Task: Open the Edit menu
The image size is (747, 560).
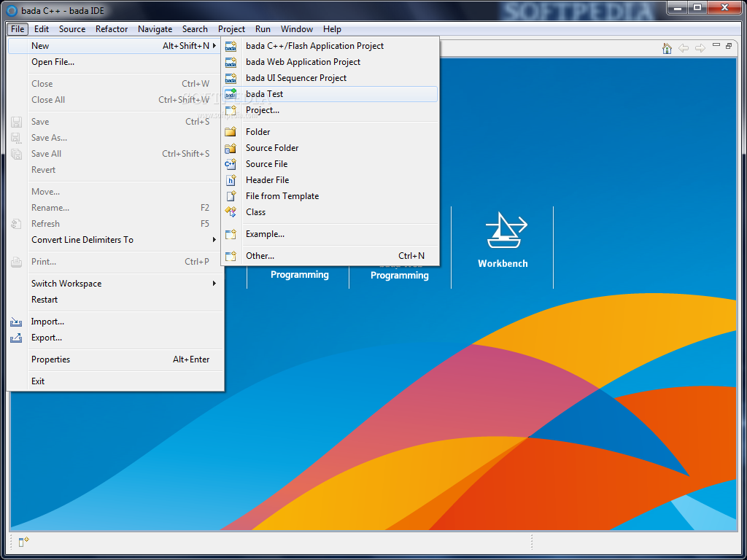Action: (x=42, y=29)
